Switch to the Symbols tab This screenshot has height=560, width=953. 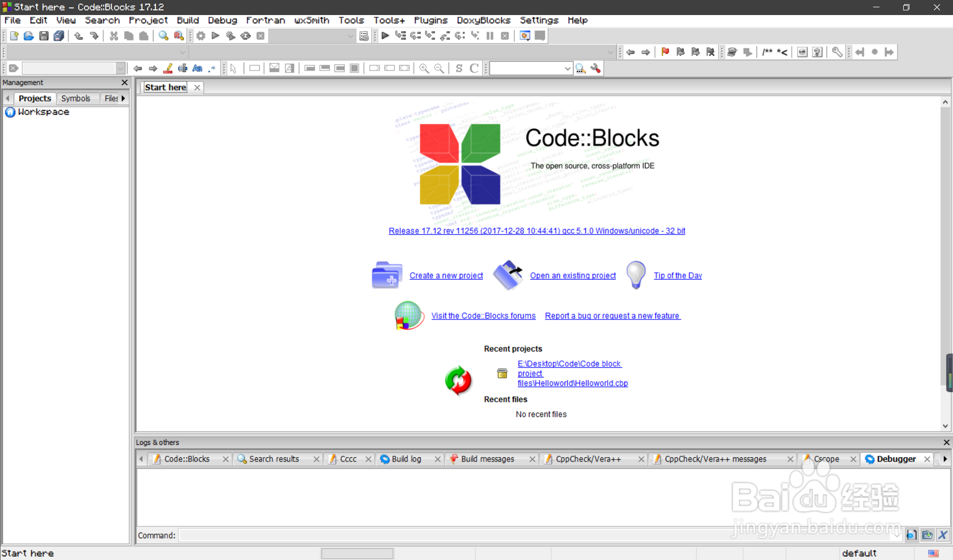tap(76, 98)
